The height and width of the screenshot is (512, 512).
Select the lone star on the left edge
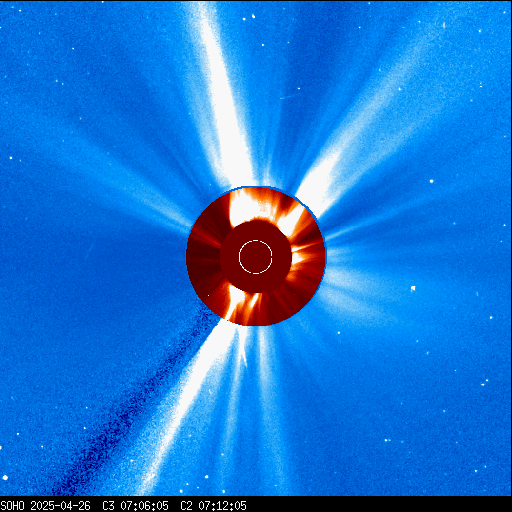pyautogui.click(x=11, y=158)
